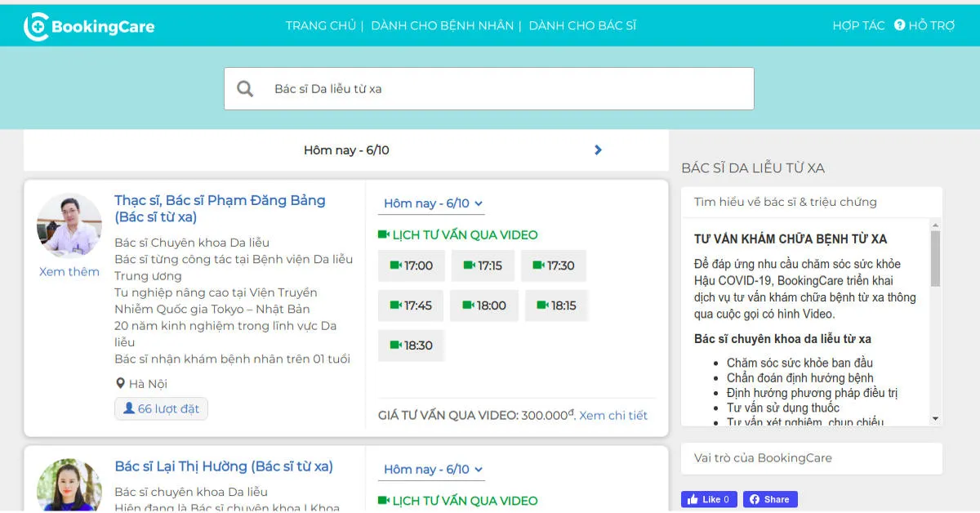The height and width of the screenshot is (513, 980).
Task: Click the person icon on the 66 lượt đặt badge
Action: pyautogui.click(x=129, y=408)
